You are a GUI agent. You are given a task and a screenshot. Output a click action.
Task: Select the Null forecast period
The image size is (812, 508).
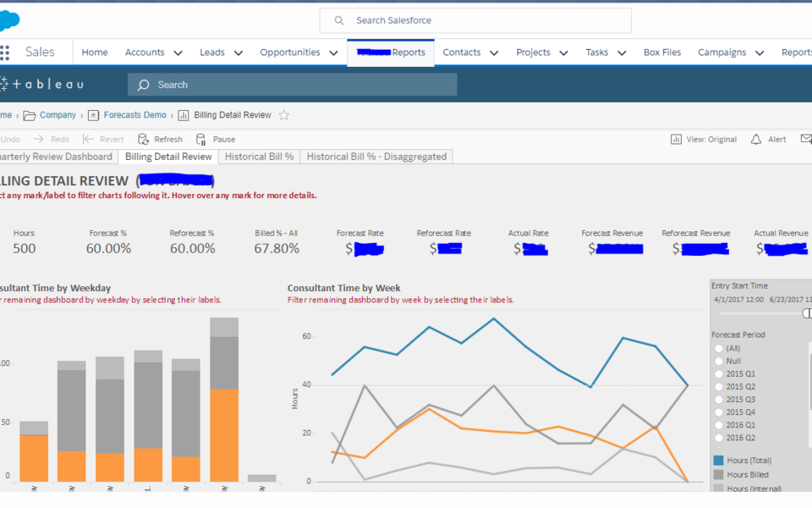(719, 361)
